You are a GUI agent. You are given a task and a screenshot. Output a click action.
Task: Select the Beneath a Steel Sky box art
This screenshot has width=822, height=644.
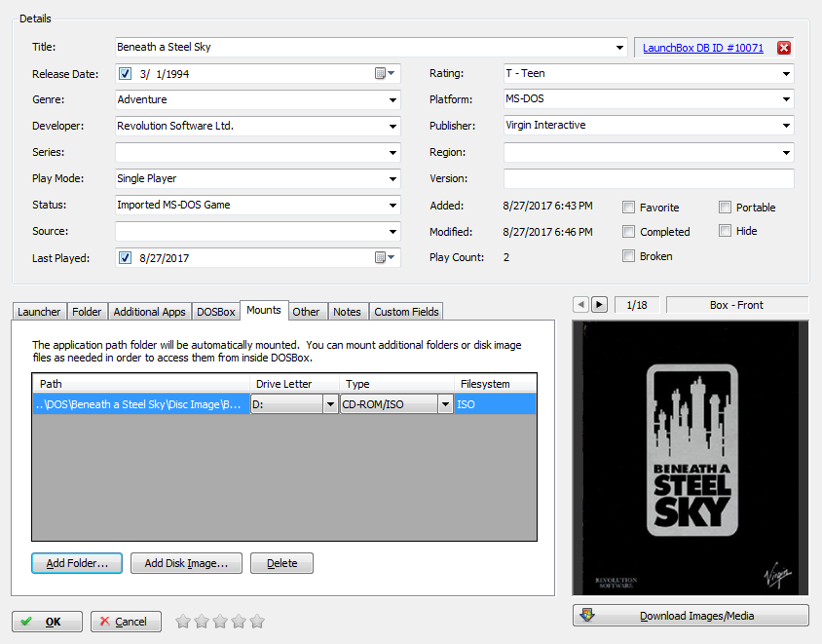[x=691, y=458]
